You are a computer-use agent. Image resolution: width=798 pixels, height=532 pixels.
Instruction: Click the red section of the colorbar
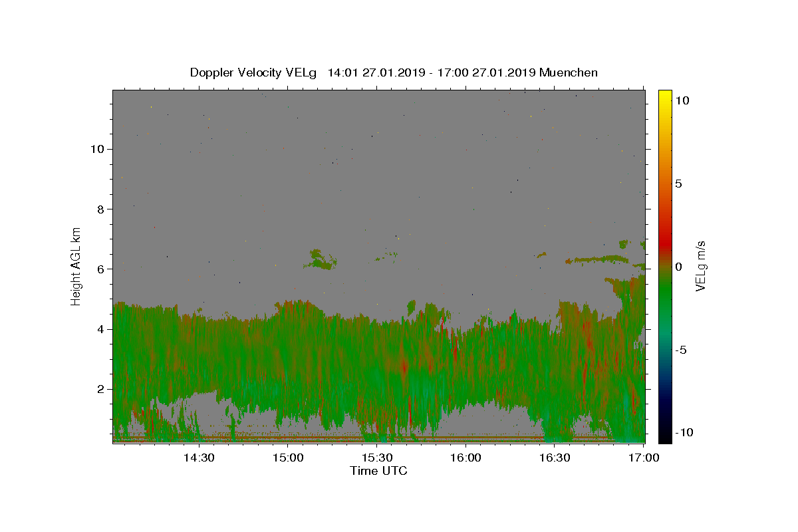point(664,245)
